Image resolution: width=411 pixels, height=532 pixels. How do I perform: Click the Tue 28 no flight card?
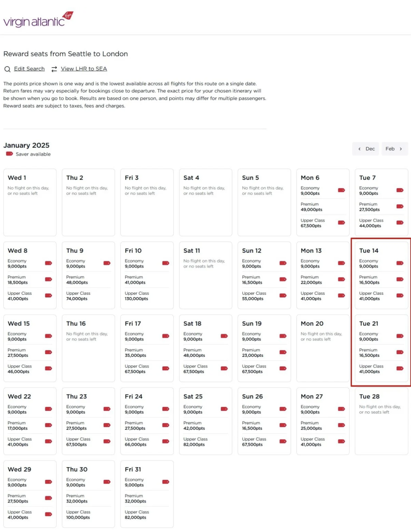pos(381,421)
